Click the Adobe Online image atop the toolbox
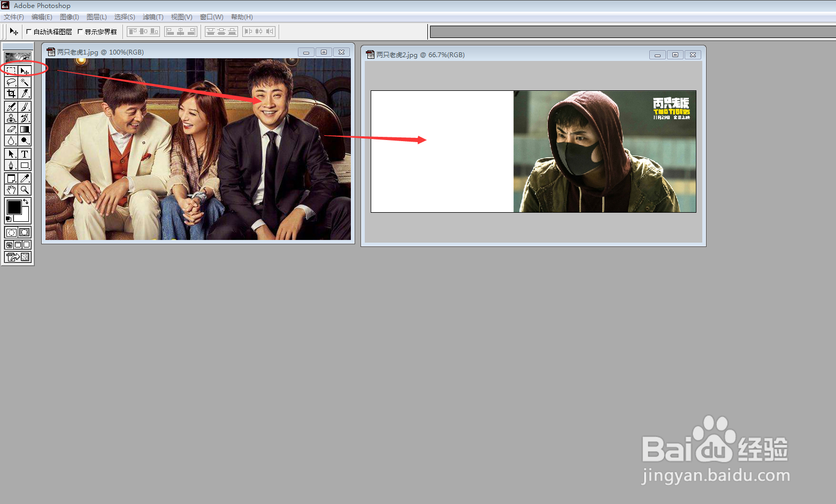Viewport: 836px width, 504px height. [18, 57]
